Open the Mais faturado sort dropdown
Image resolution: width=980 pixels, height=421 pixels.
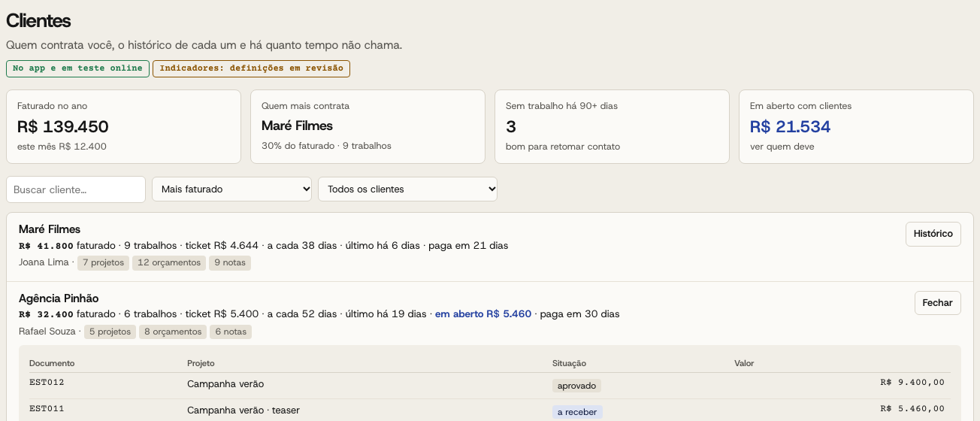coord(232,189)
